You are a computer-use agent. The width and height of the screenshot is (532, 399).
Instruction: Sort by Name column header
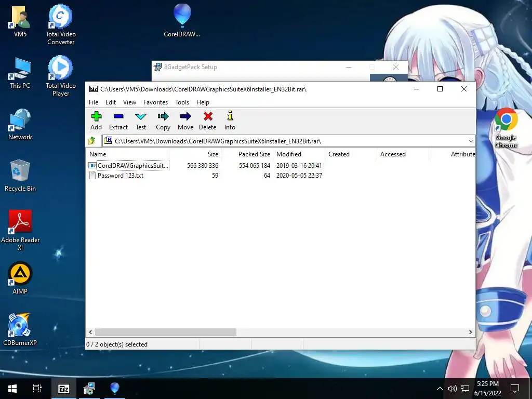[128, 154]
